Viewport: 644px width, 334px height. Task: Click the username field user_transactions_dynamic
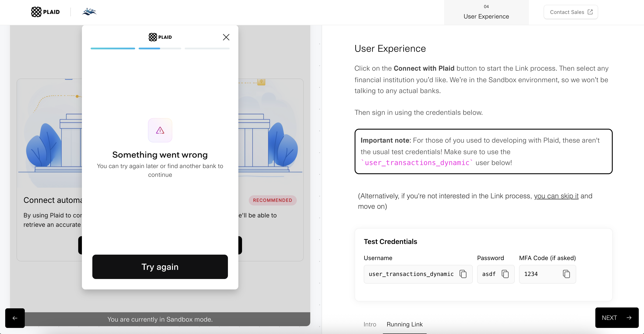pyautogui.click(x=418, y=274)
